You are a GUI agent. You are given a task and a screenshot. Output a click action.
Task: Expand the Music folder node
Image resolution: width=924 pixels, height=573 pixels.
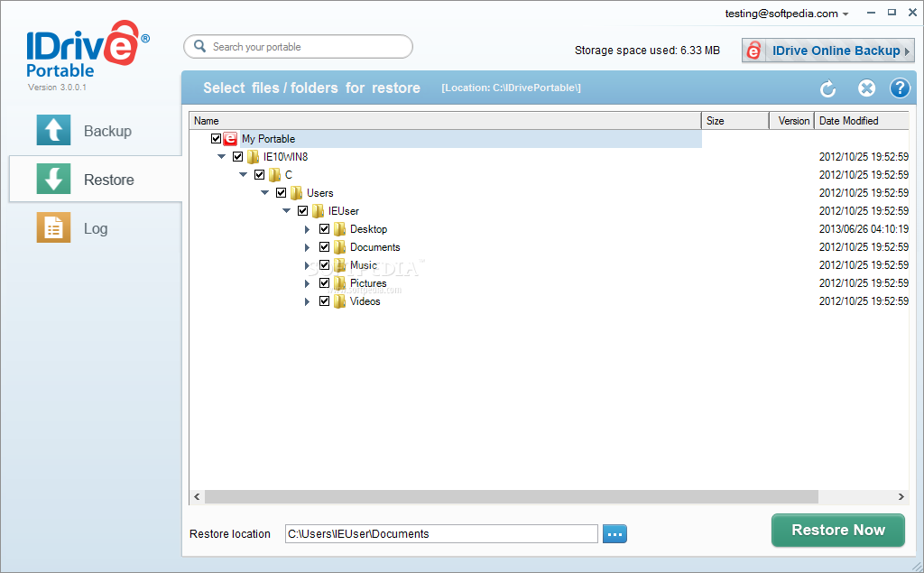pos(307,266)
